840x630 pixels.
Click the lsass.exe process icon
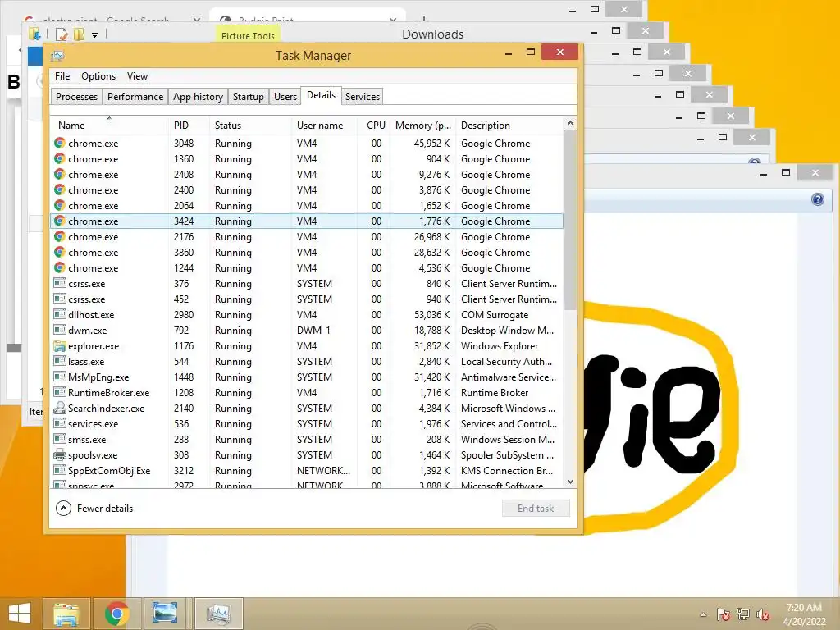pos(59,361)
